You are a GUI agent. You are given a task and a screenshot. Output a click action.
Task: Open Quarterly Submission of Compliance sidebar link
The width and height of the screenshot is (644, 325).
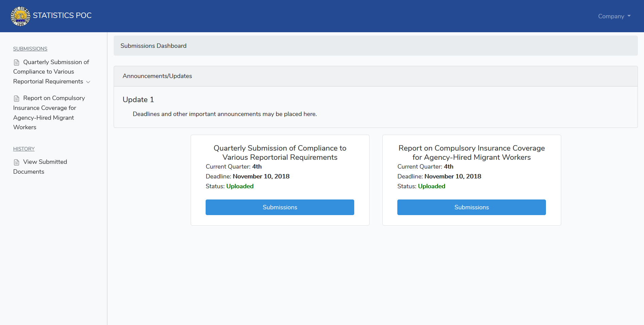pyautogui.click(x=52, y=72)
